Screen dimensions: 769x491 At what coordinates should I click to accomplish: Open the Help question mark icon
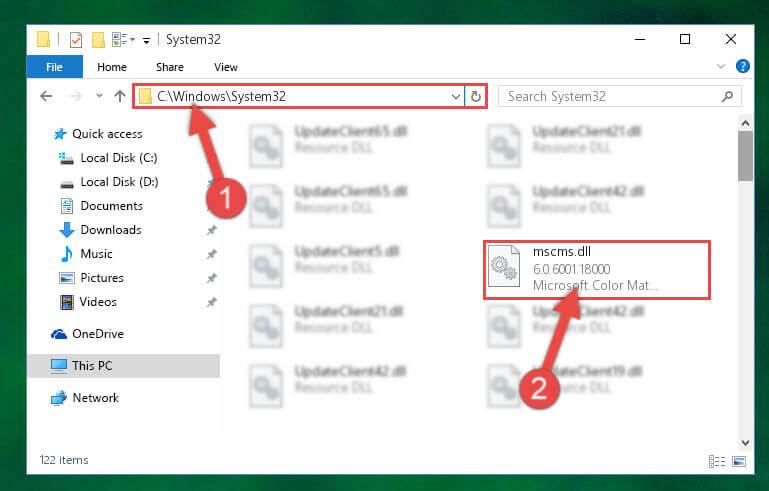pos(743,67)
